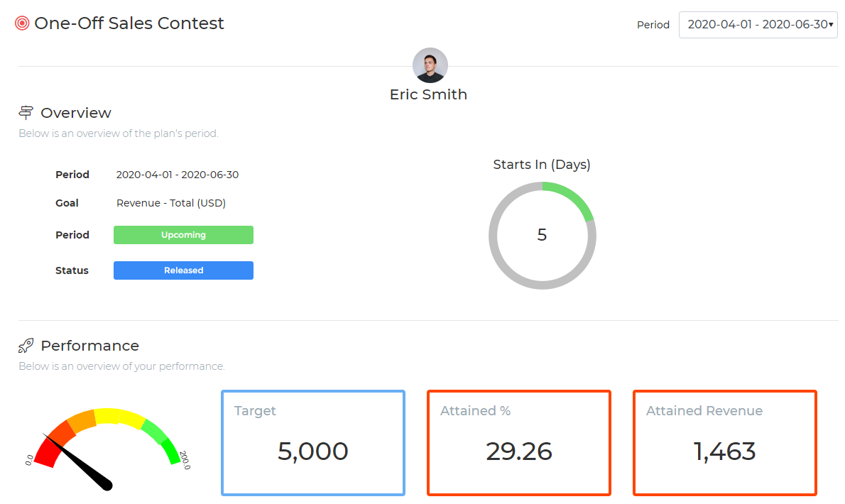Click the Starts In days donut chart
The image size is (845, 504).
542,235
